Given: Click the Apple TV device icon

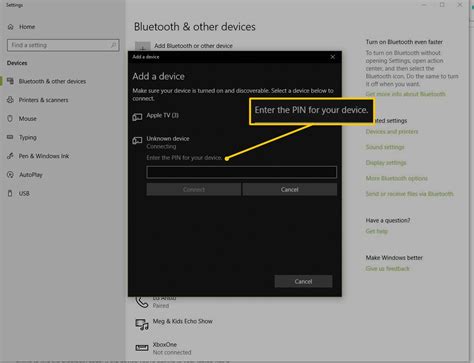Looking at the screenshot, I should point(137,117).
